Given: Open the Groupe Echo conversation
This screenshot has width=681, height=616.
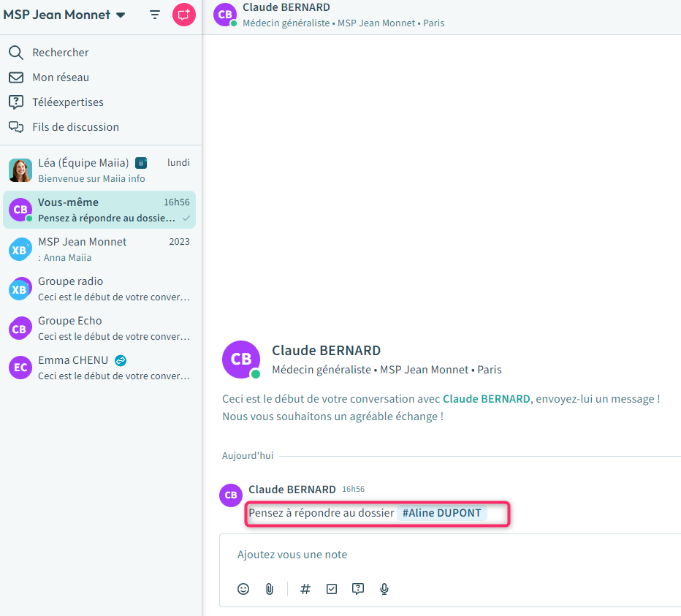Looking at the screenshot, I should tap(99, 328).
